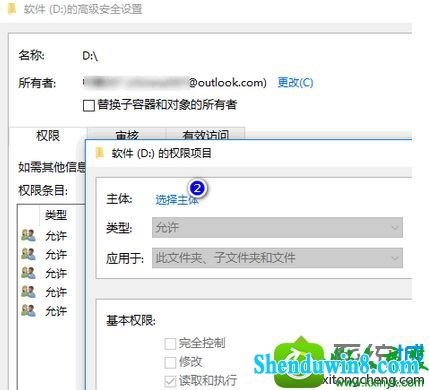This screenshot has height=390, width=429.
Task: Select the 类型 column header
Action: [x=56, y=215]
